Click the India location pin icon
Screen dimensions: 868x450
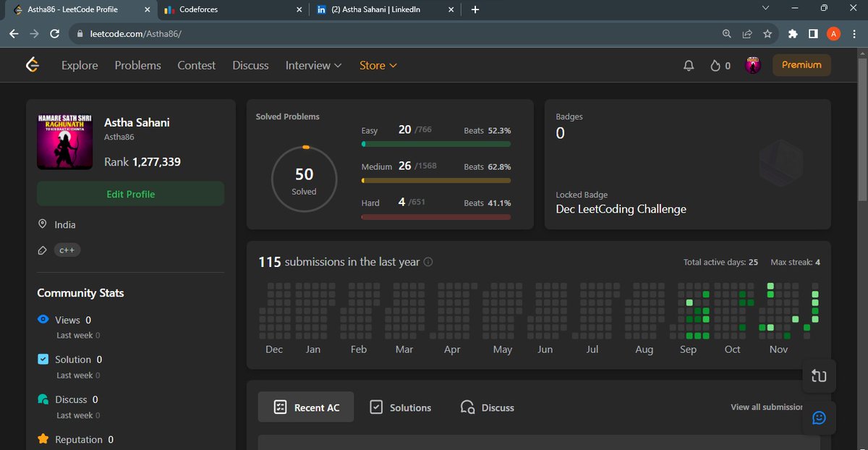43,224
